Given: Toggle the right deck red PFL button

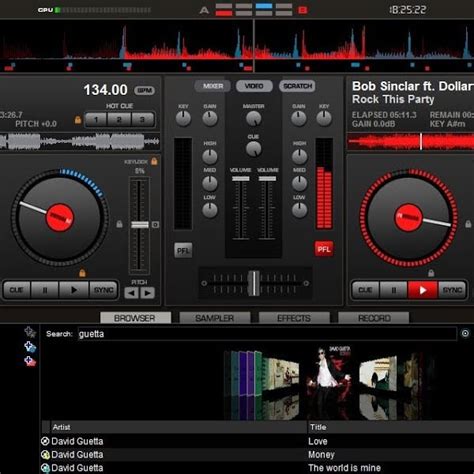Looking at the screenshot, I should click(324, 249).
